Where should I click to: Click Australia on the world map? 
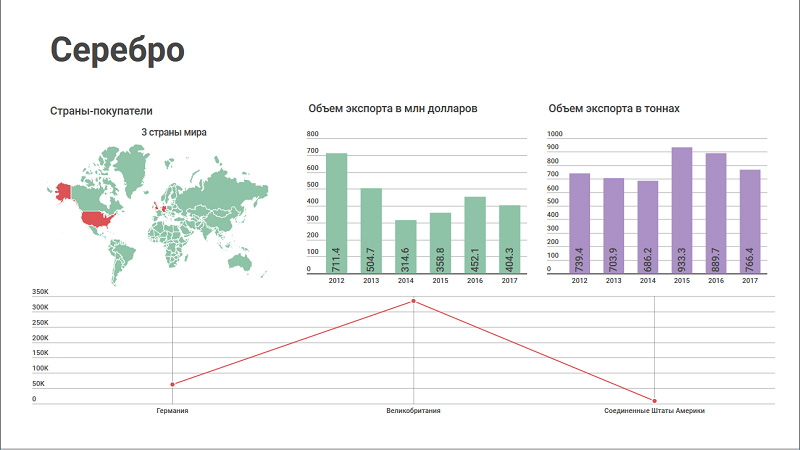(x=240, y=260)
